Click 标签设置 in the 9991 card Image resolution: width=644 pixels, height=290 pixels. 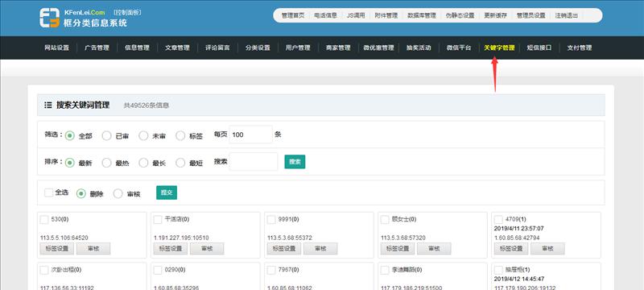coord(284,248)
